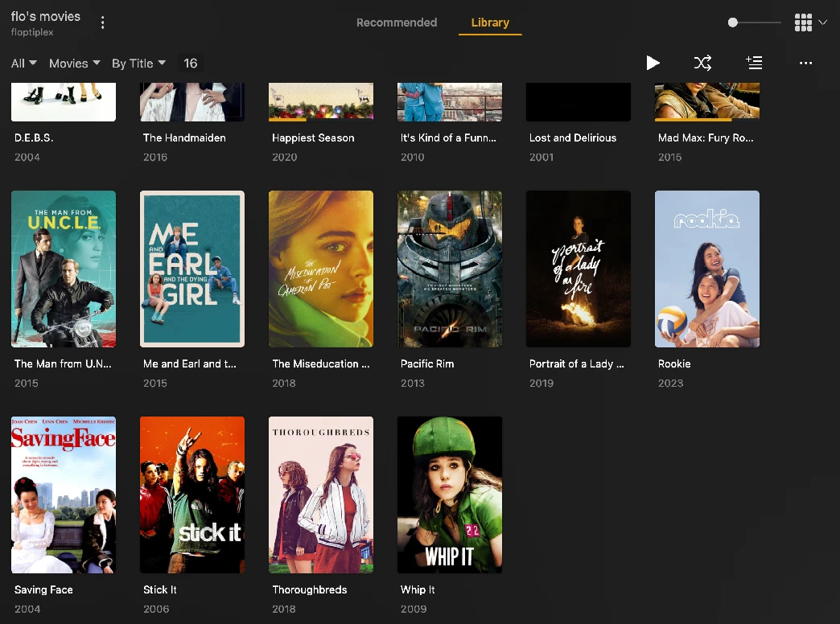Open the add-to-playlist icon

point(754,63)
